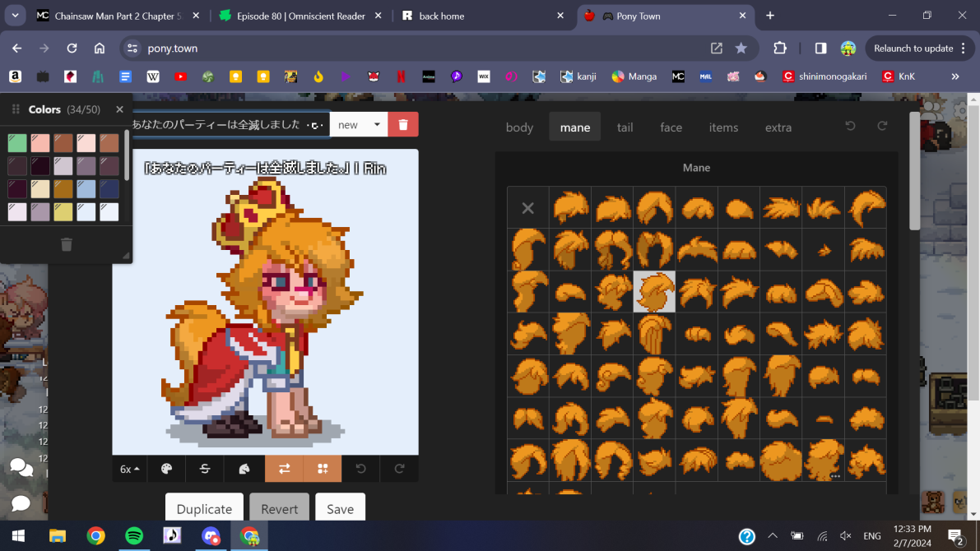This screenshot has width=980, height=551.
Task: Open the face tab
Action: click(x=671, y=127)
